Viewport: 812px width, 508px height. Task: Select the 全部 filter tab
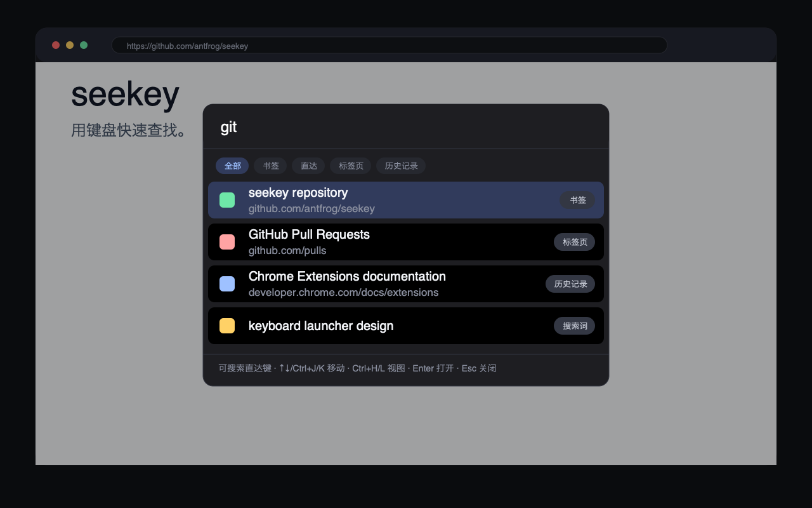pyautogui.click(x=232, y=166)
